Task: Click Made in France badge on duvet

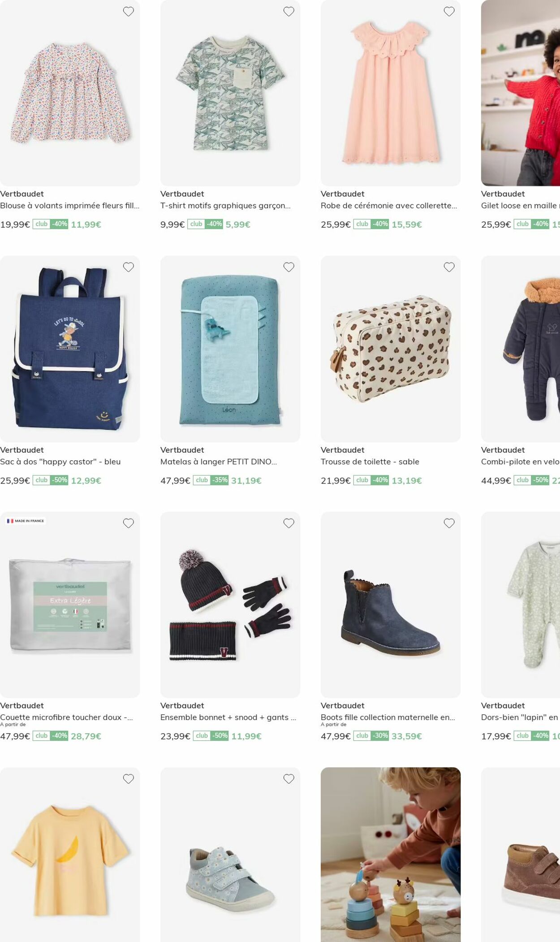Action: point(26,521)
